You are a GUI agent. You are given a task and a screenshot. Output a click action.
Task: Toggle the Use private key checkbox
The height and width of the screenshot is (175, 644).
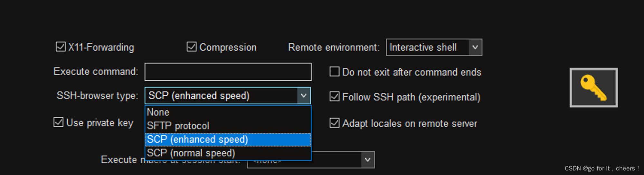pyautogui.click(x=58, y=122)
